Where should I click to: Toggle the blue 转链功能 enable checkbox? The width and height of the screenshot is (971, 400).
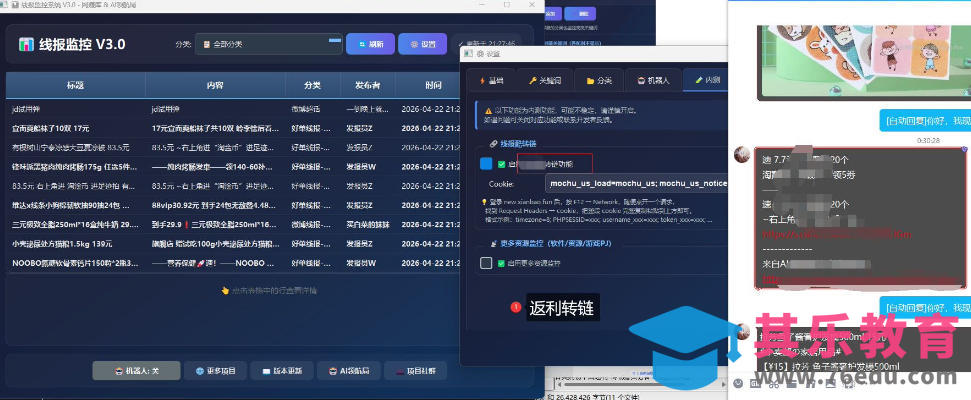coord(486,164)
